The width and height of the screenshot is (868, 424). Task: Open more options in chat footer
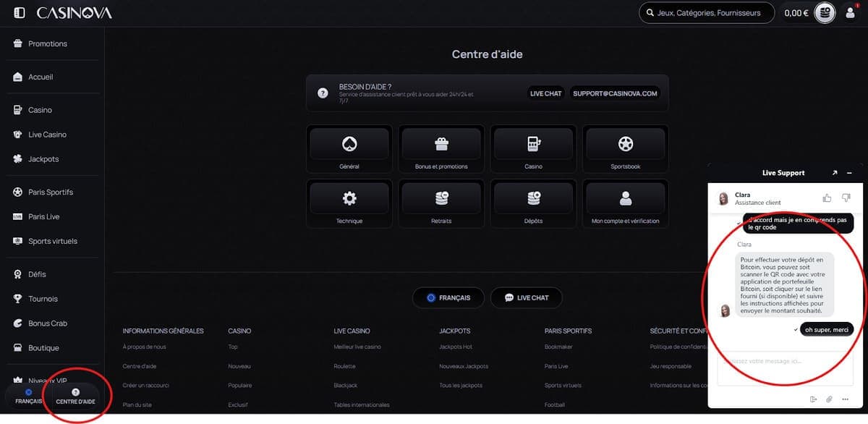point(845,399)
